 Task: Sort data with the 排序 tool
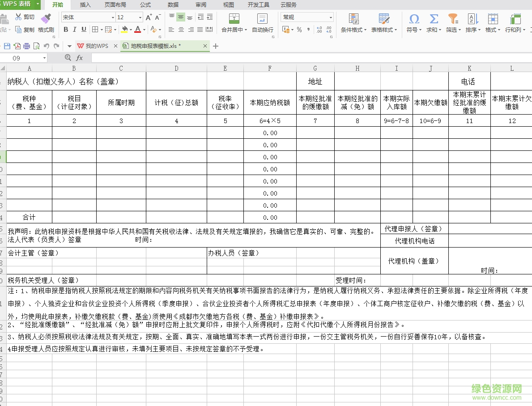pos(472,22)
